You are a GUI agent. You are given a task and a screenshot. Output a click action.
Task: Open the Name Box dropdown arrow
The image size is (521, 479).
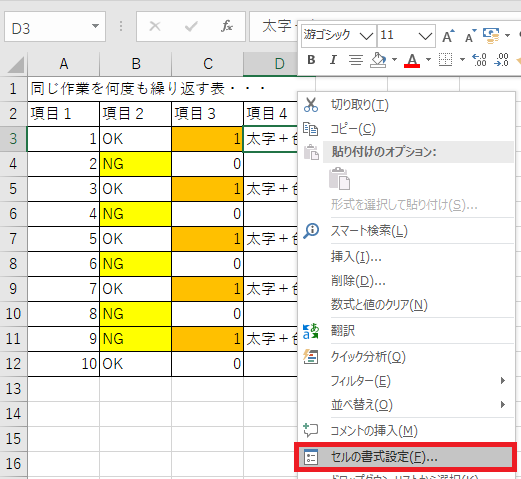coord(95,26)
